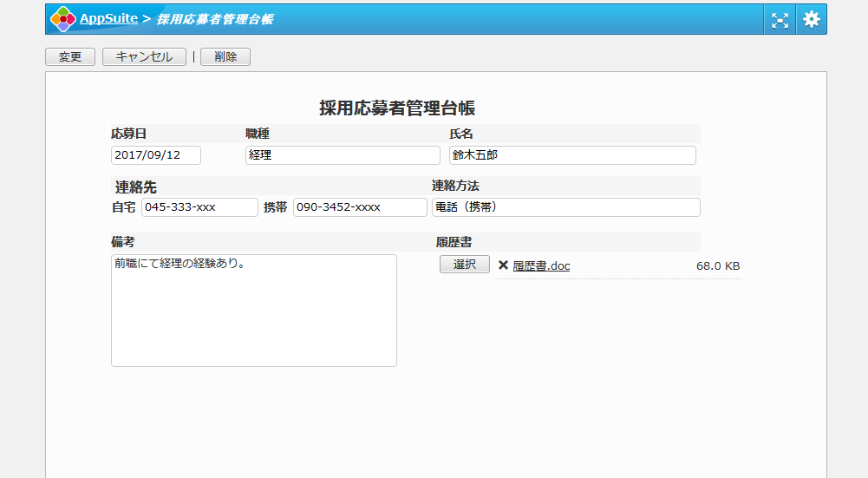Select the 氏名 field with 鈴木五郎
868x478 pixels.
click(572, 155)
